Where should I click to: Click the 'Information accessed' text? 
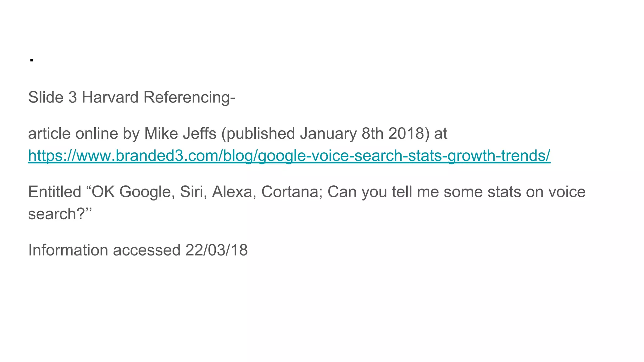click(x=104, y=250)
